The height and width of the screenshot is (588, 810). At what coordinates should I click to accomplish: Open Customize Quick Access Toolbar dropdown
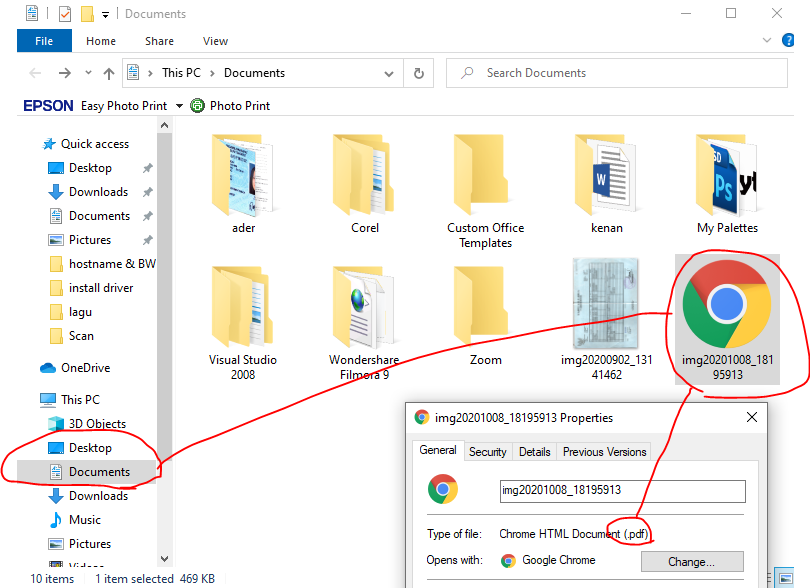pos(105,14)
